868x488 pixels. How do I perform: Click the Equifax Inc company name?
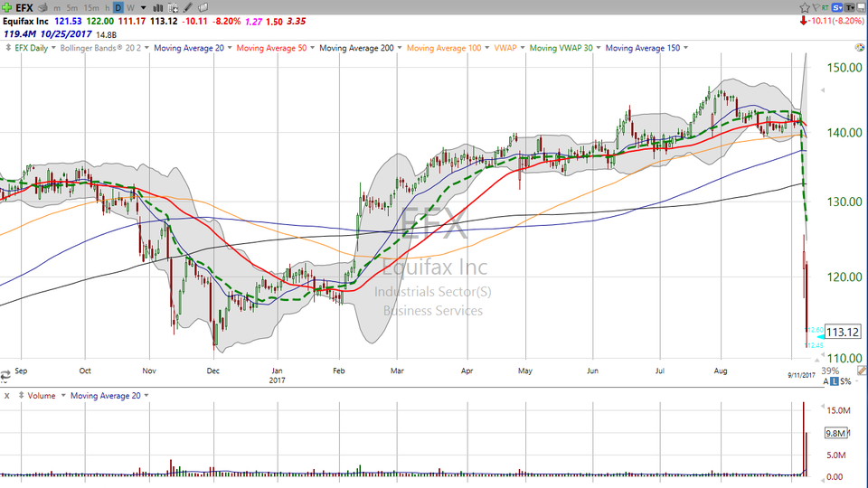point(25,21)
